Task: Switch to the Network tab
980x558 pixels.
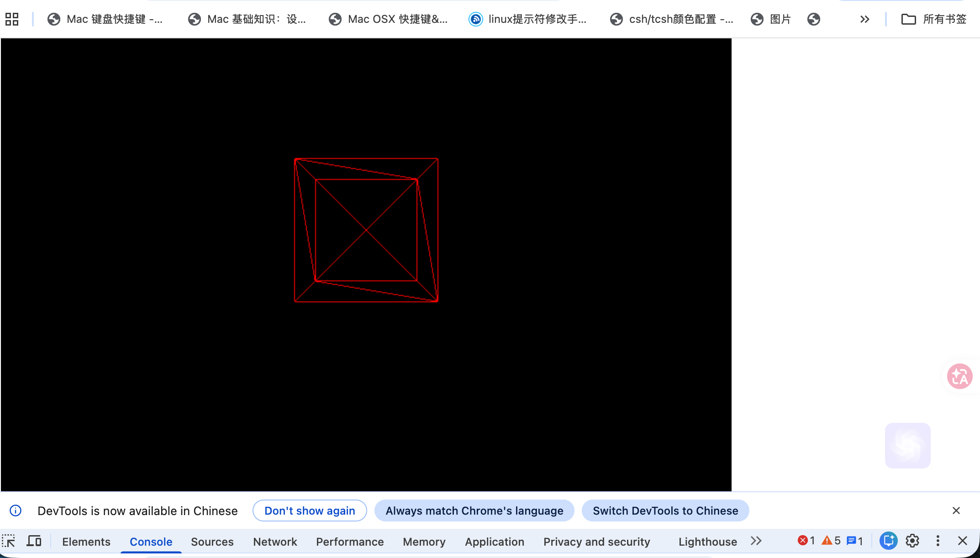Action: 275,542
